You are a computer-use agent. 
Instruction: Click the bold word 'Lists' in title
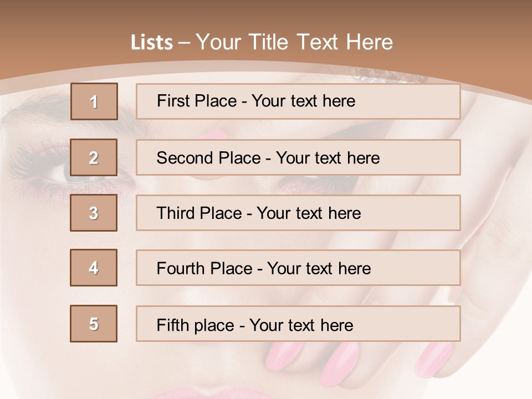point(152,43)
